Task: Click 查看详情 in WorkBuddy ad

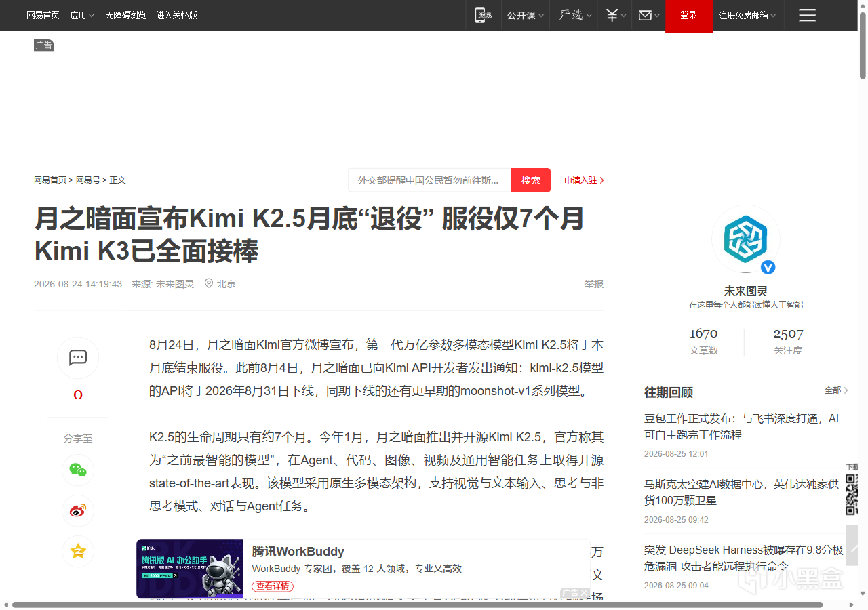Action: click(x=273, y=586)
